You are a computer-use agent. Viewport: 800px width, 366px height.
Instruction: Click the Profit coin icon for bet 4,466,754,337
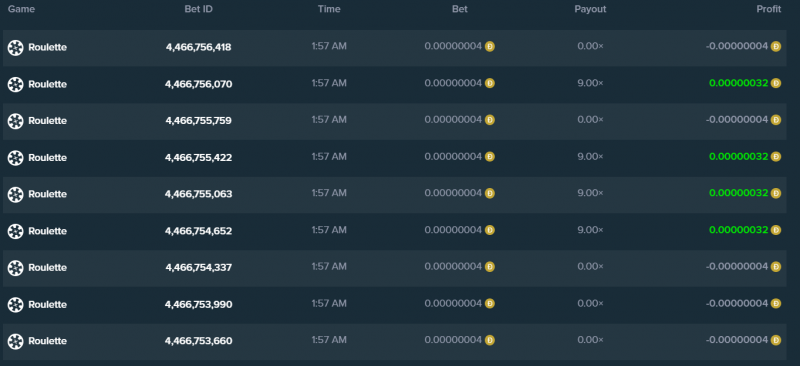pos(776,267)
